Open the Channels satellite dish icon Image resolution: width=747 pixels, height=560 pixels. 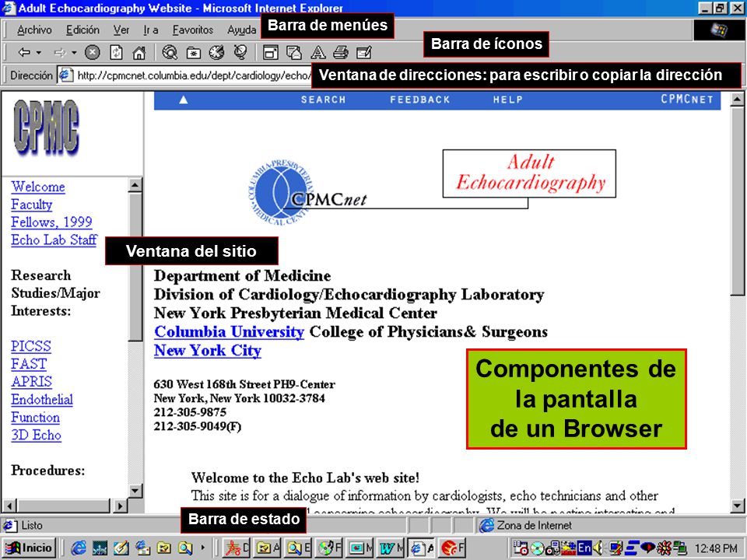click(240, 52)
